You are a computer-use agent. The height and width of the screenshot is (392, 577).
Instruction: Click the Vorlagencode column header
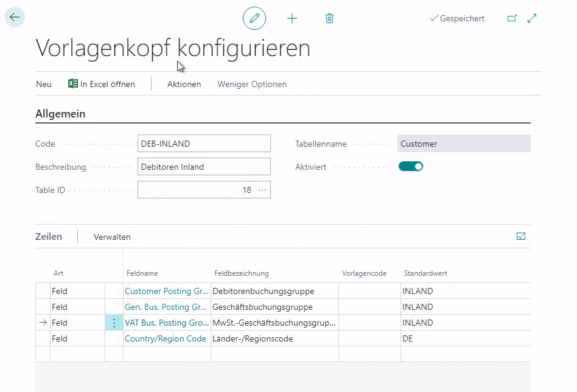click(x=365, y=273)
